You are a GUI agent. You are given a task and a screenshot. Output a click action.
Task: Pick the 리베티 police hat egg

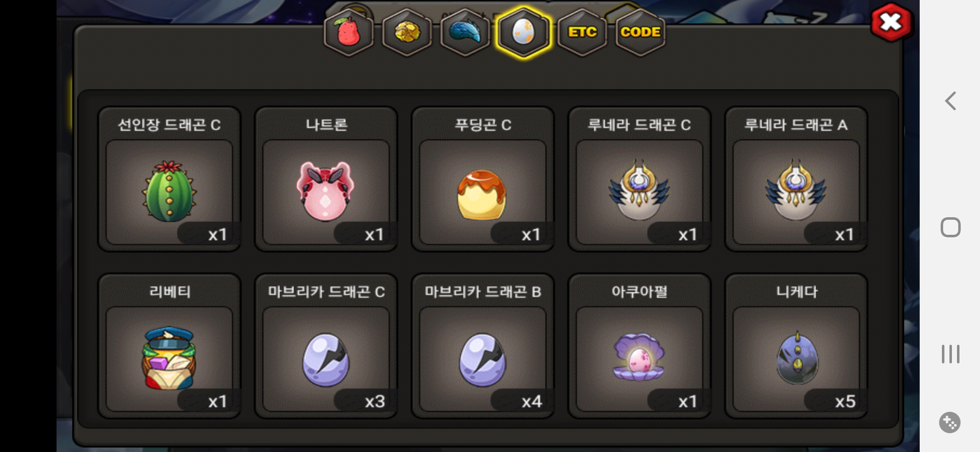tap(169, 346)
